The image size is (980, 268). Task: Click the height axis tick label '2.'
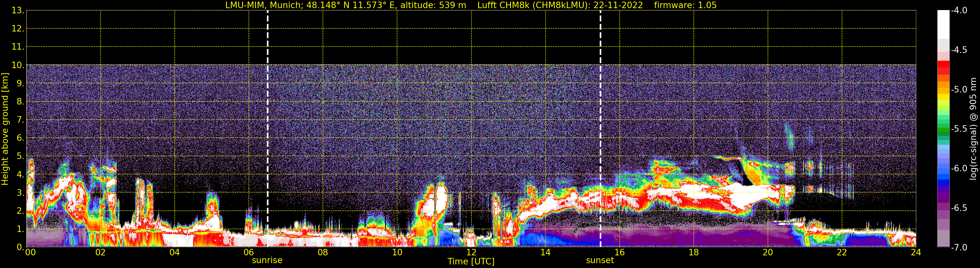tap(20, 211)
